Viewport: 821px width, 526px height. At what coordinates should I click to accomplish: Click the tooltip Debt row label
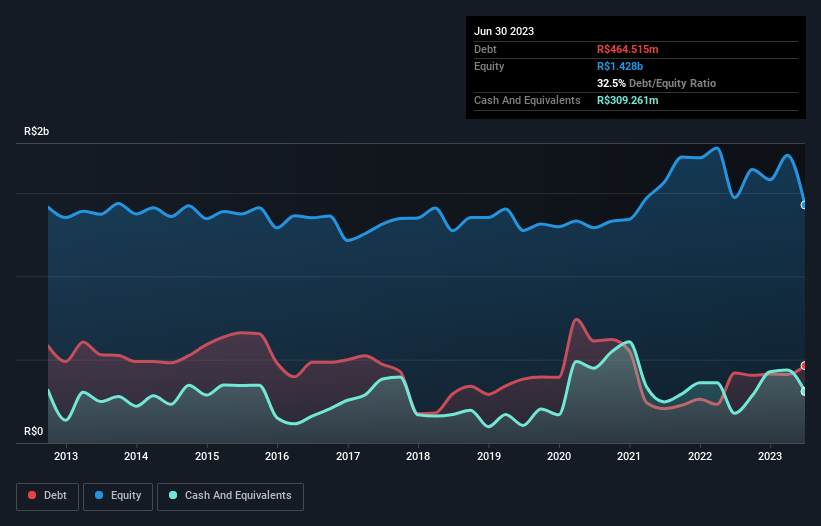(485, 49)
